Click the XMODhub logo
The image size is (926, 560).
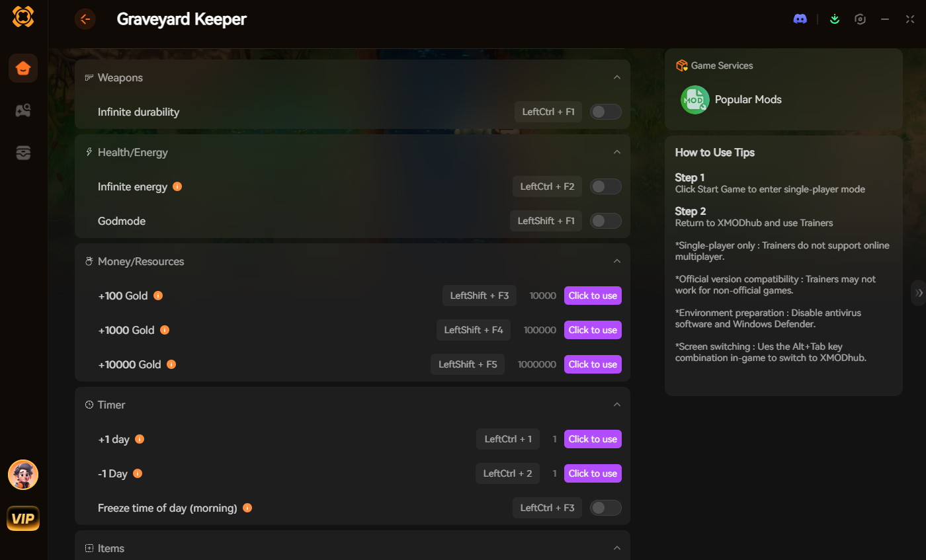coord(22,17)
